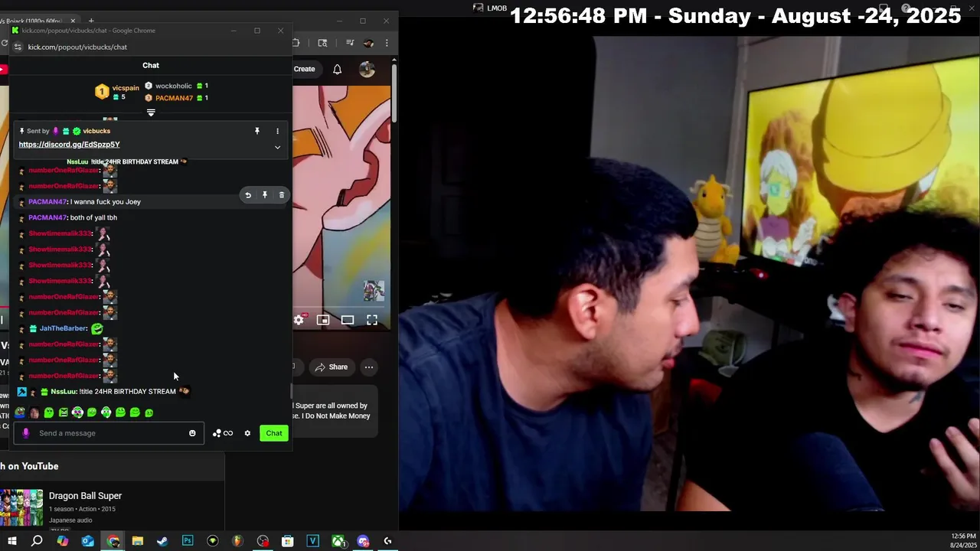980x551 pixels.
Task: Pin PACMAN47's hovered chat message
Action: click(x=265, y=195)
